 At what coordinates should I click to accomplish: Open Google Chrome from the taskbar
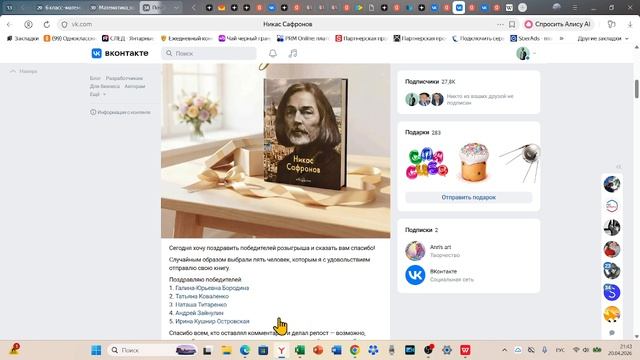pos(355,350)
